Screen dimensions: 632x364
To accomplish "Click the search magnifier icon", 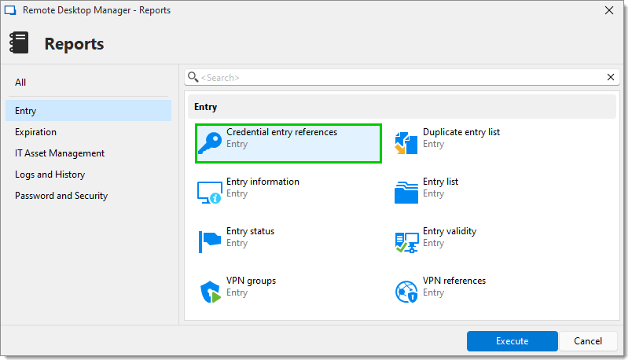I will tap(193, 76).
